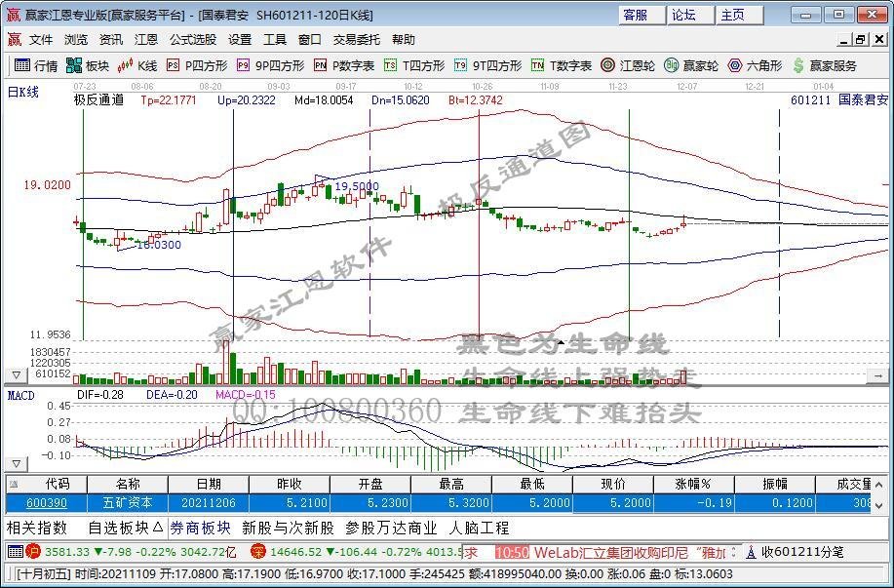The height and width of the screenshot is (588, 894).
Task: Click the table icon left of 代码 header
Action: (x=14, y=485)
